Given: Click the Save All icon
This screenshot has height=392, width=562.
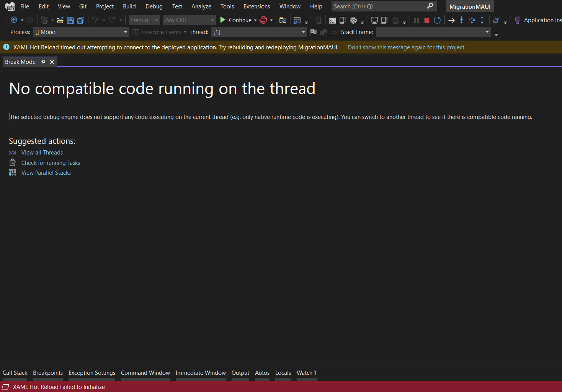Looking at the screenshot, I should pos(80,20).
